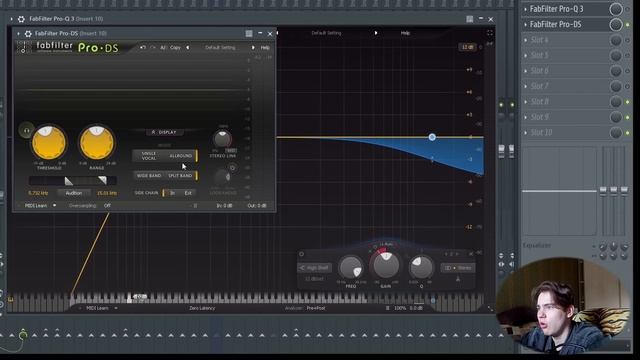Click Copy in the Pro-DS toolbar
Viewport: 640px width, 360px height.
coord(175,48)
